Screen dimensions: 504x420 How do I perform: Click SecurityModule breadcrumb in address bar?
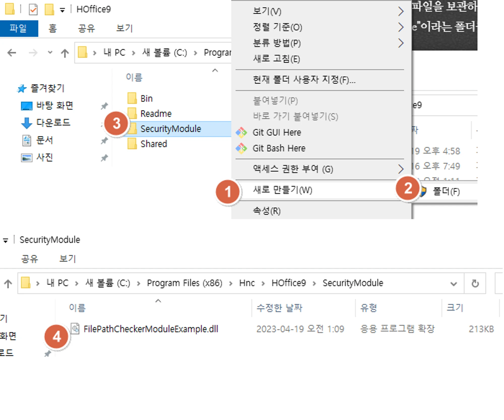pos(353,283)
